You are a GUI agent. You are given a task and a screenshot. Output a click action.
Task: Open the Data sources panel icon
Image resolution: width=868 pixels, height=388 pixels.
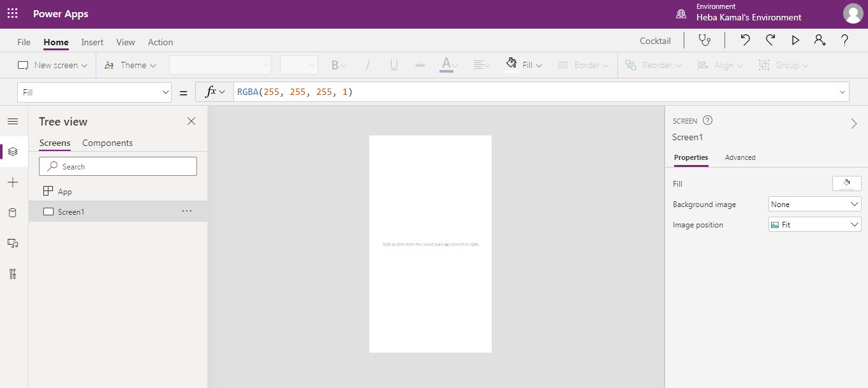(13, 212)
